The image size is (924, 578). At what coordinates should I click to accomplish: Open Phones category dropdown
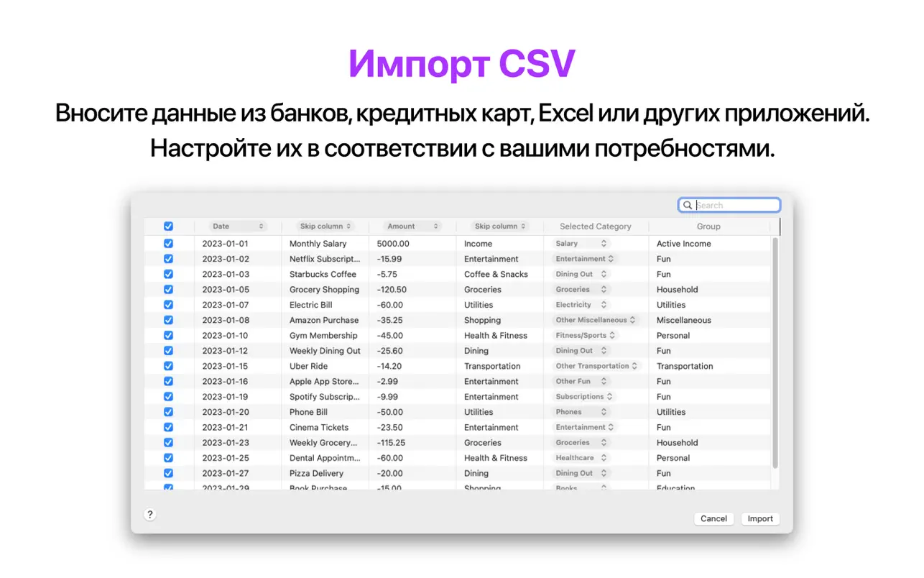point(581,412)
